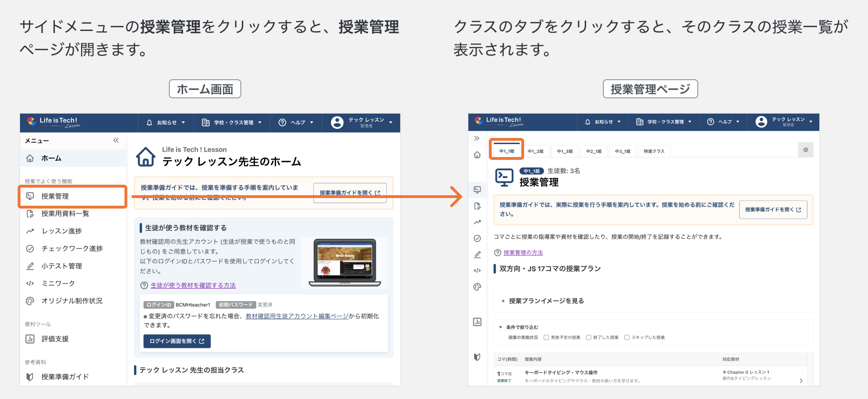Click the ログイン画面を開く button
868x399 pixels.
click(x=177, y=341)
